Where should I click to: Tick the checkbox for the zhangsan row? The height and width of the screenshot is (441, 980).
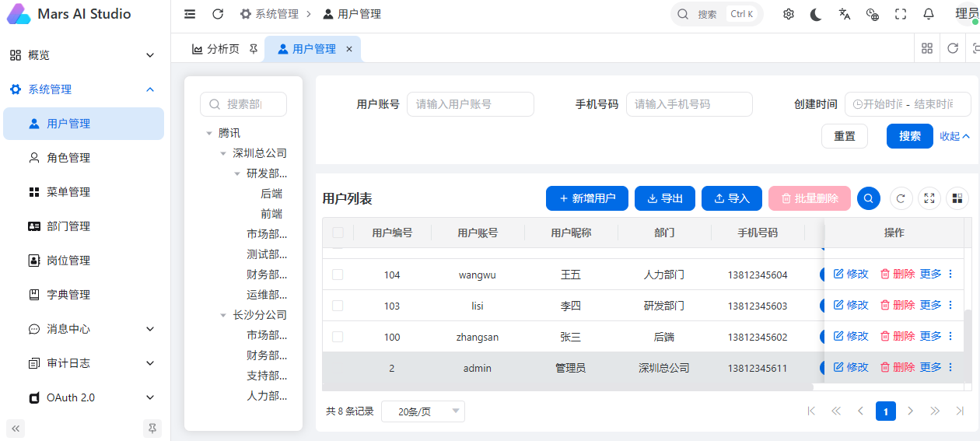tap(338, 337)
